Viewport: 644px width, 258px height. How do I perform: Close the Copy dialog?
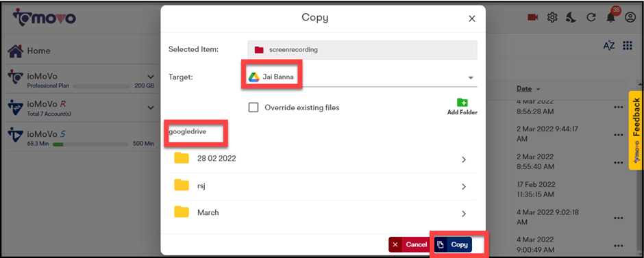point(472,18)
